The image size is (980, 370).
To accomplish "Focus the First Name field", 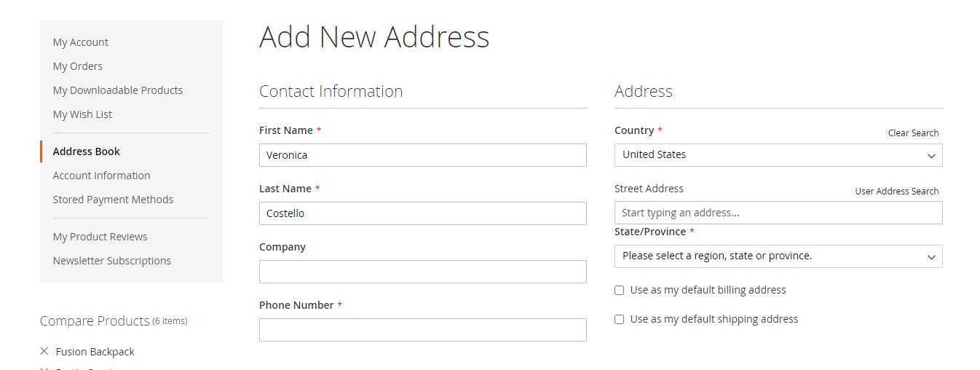I will [422, 155].
